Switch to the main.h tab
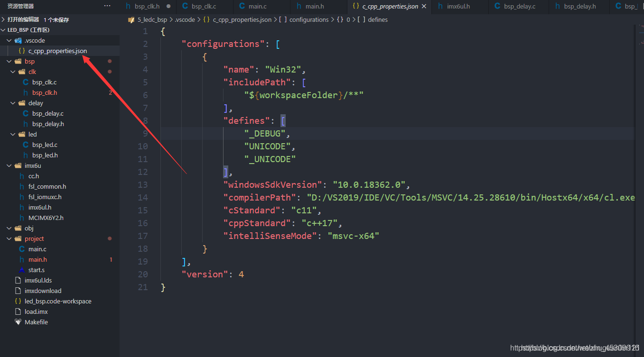The image size is (644, 357). 315,6
